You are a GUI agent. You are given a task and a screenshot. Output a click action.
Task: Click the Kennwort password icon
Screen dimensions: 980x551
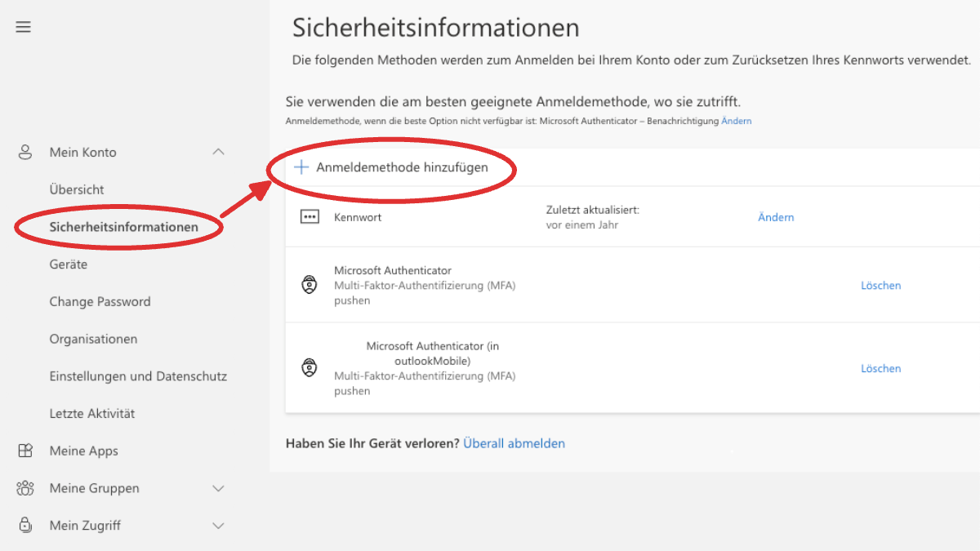(310, 217)
